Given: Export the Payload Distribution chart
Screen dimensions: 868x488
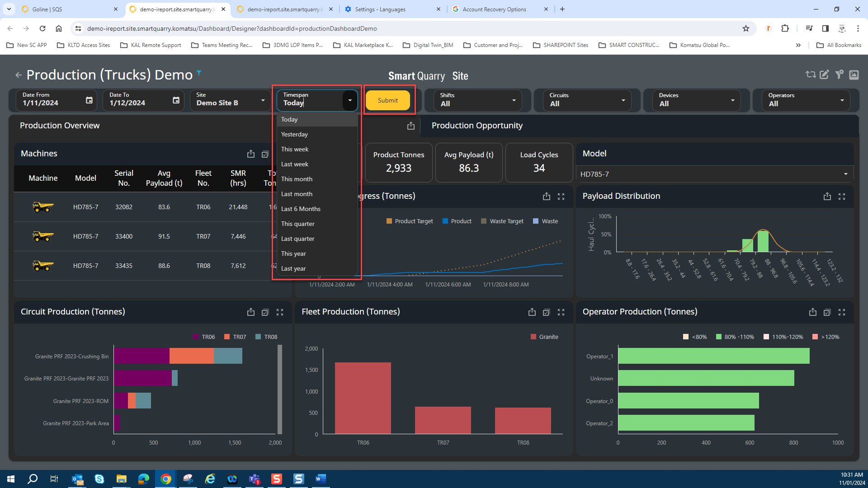Looking at the screenshot, I should point(827,196).
